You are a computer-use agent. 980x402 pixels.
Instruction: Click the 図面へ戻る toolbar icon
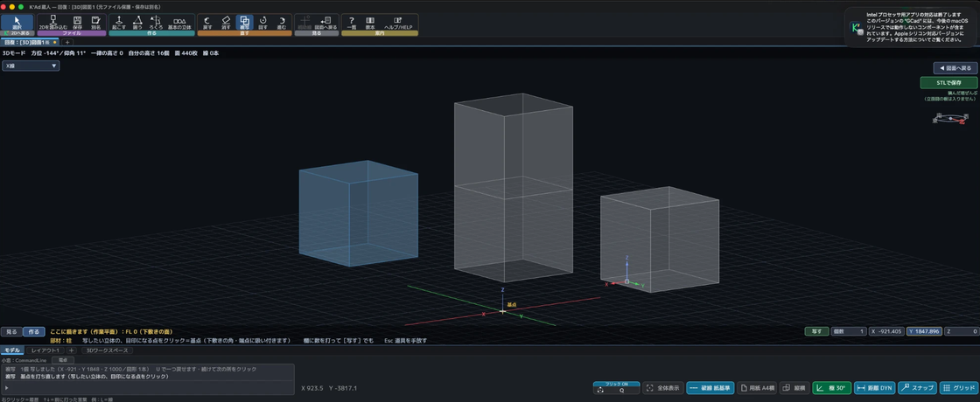pos(325,23)
